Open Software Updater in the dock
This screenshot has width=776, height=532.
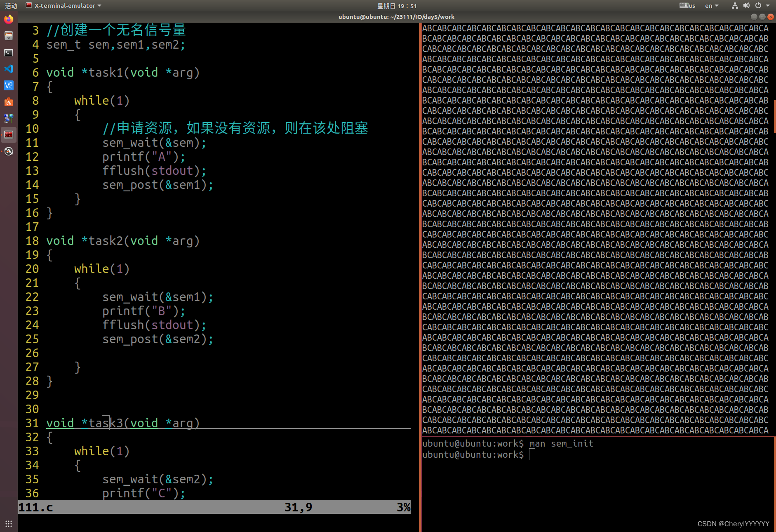9,151
